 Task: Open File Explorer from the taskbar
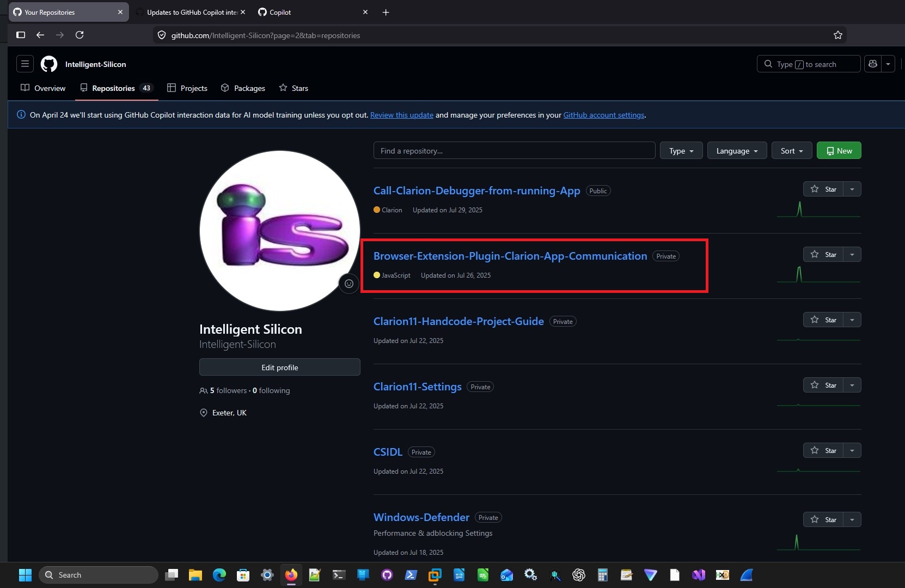click(x=195, y=575)
